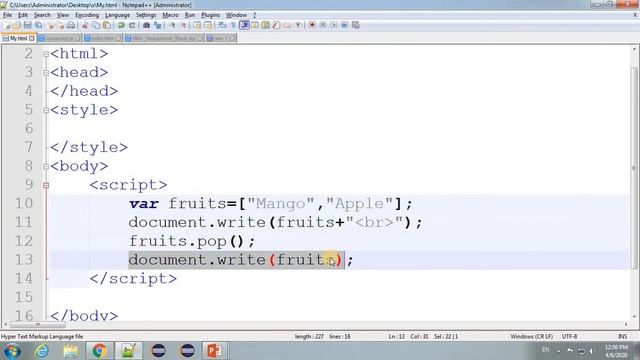This screenshot has width=640, height=360.
Task: Print the document using the toolbar icon
Action: pyautogui.click(x=70, y=25)
